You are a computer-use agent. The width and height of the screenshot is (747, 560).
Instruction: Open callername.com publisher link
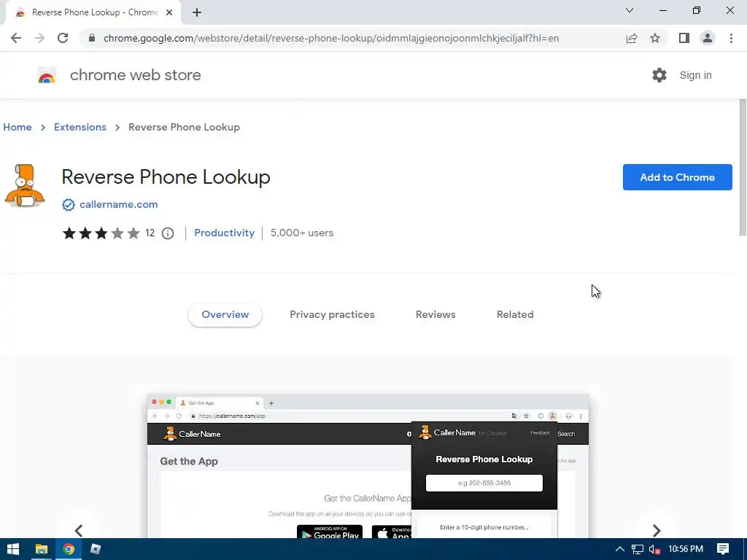click(119, 204)
